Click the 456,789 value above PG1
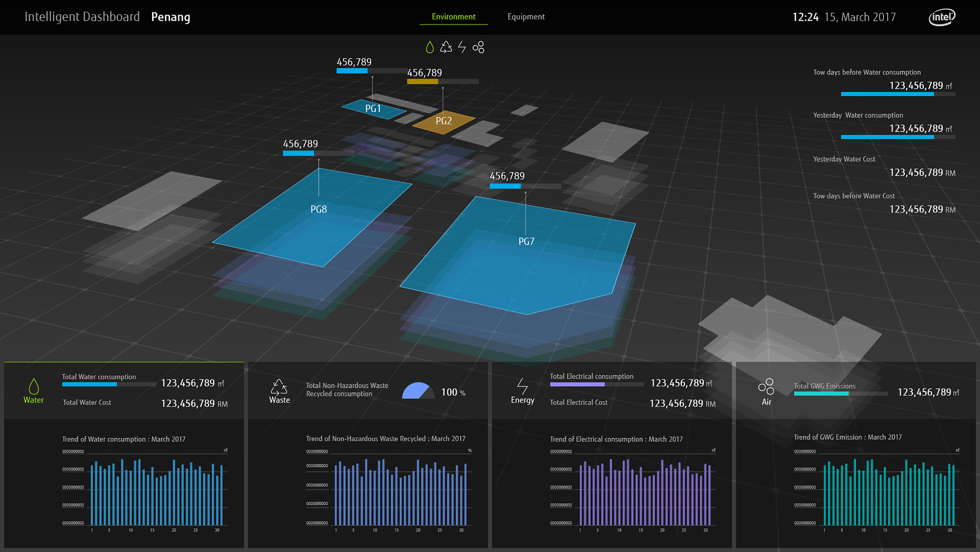 (x=354, y=62)
